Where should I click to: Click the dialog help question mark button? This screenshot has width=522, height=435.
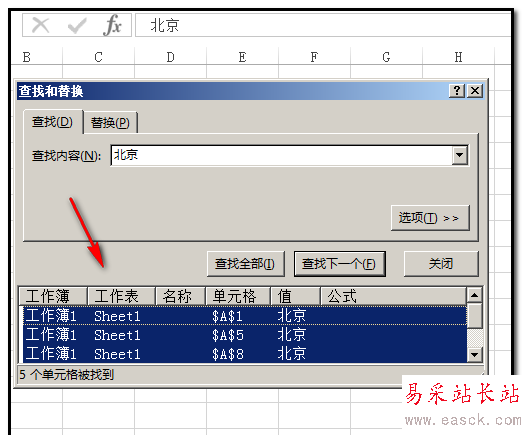point(457,91)
